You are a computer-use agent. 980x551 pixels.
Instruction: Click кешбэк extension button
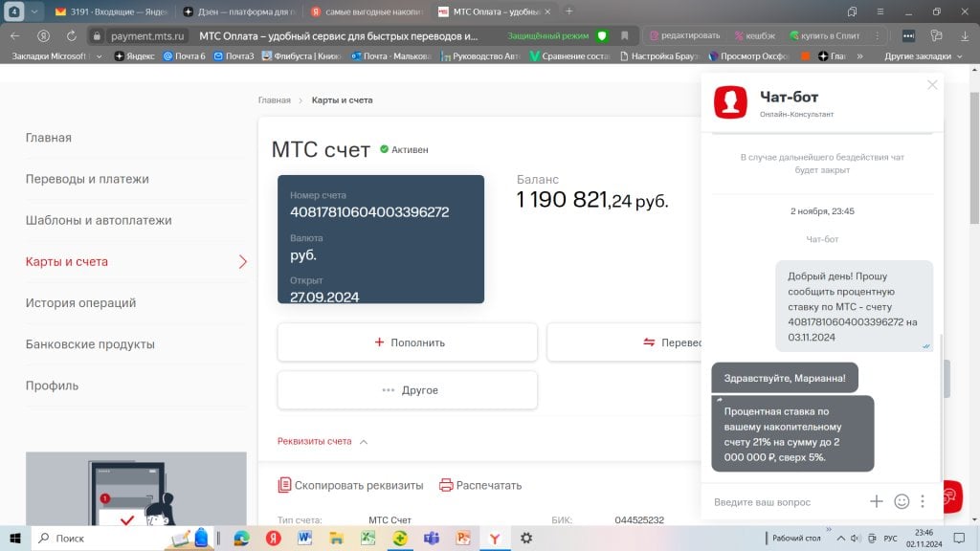click(x=754, y=35)
